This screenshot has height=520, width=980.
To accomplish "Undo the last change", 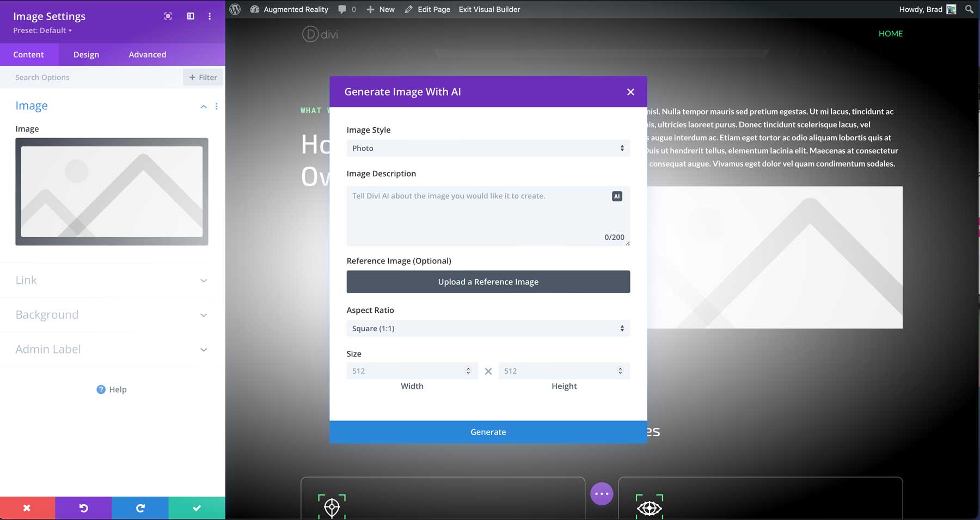I will point(83,507).
